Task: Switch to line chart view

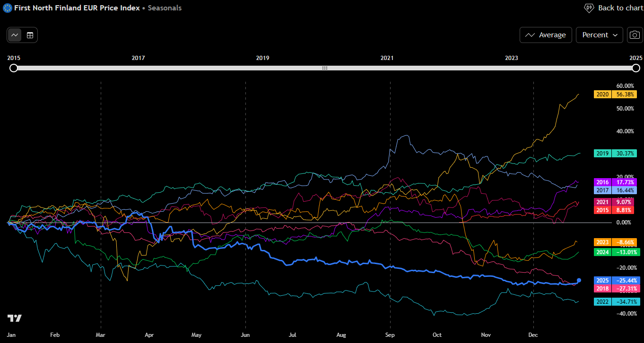Action: pyautogui.click(x=15, y=35)
